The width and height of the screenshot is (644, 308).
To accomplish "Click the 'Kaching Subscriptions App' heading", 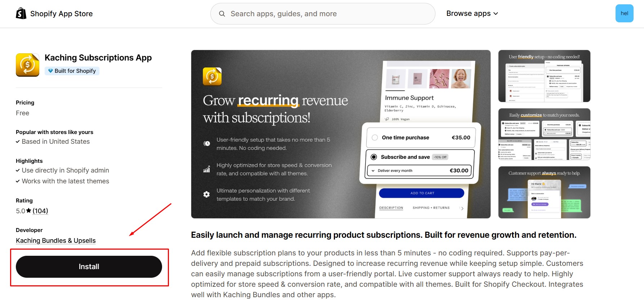I will 98,58.
